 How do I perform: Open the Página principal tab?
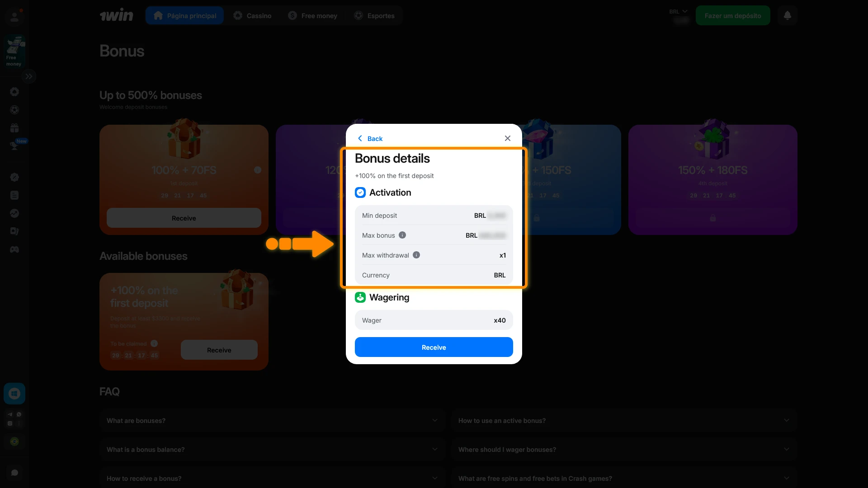coord(184,15)
